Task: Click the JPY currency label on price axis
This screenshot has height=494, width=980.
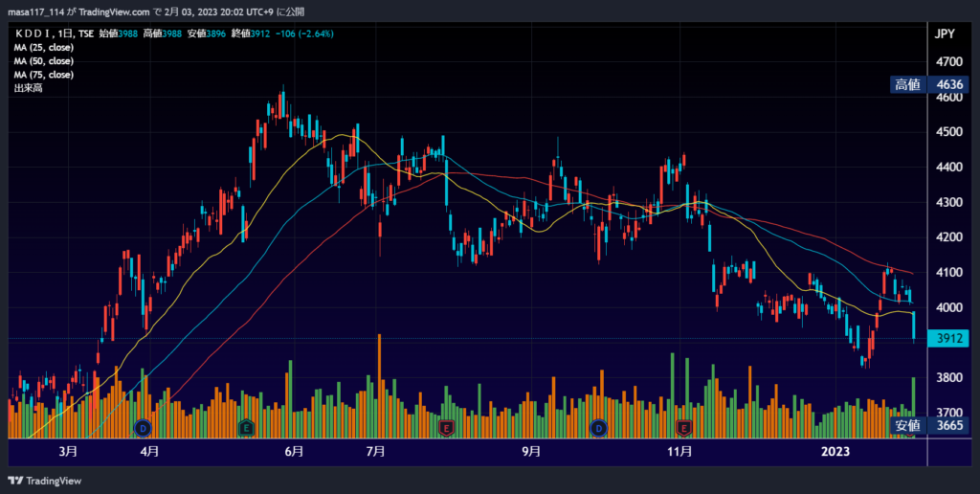Action: click(x=945, y=34)
